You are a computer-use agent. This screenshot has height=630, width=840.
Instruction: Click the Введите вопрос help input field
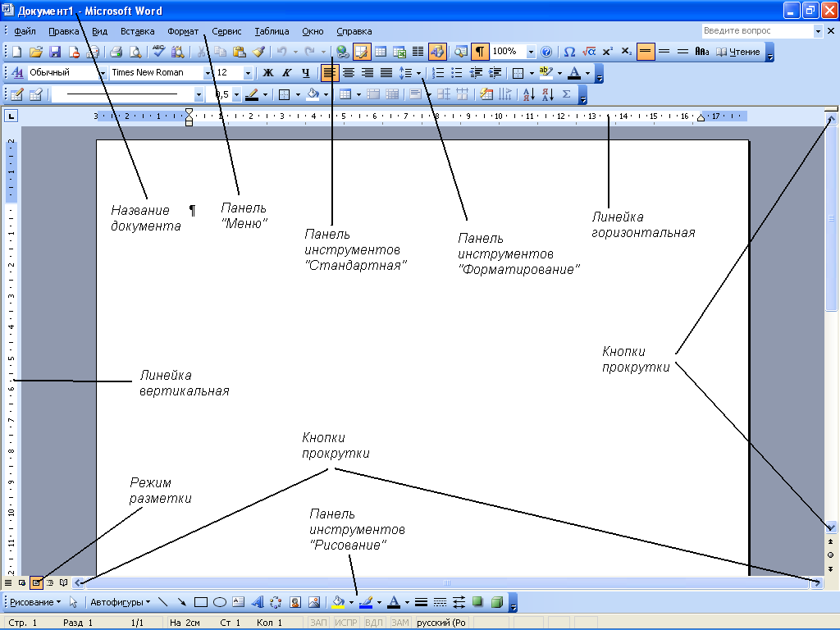click(x=757, y=30)
